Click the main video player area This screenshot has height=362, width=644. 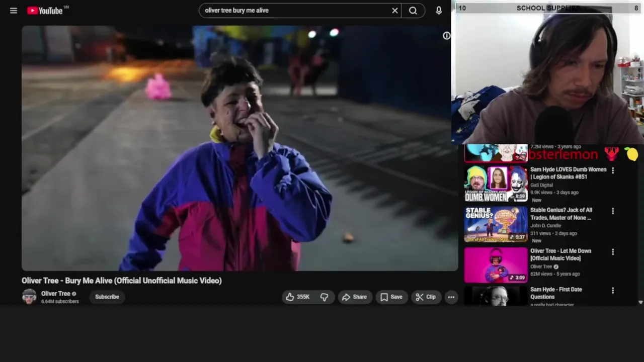tap(239, 148)
